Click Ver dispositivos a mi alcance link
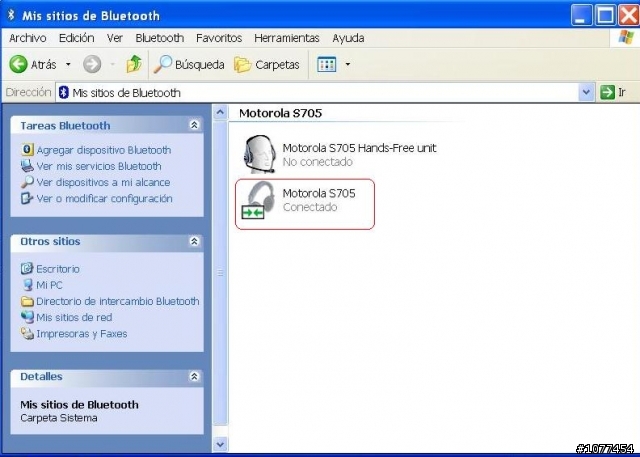The width and height of the screenshot is (640, 457). click(103, 182)
